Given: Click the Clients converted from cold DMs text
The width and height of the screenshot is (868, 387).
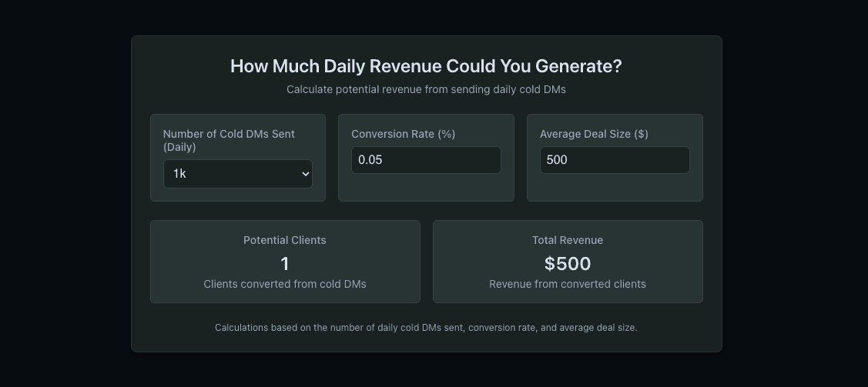Looking at the screenshot, I should (284, 284).
